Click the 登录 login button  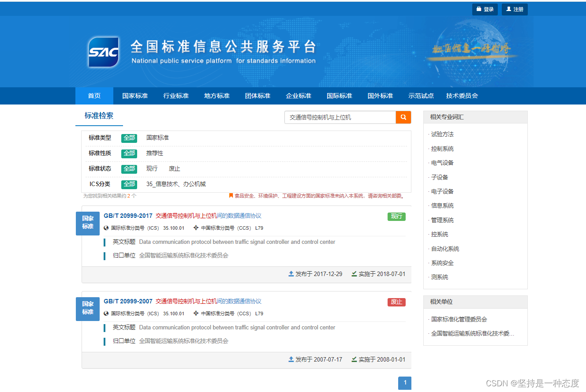click(485, 9)
